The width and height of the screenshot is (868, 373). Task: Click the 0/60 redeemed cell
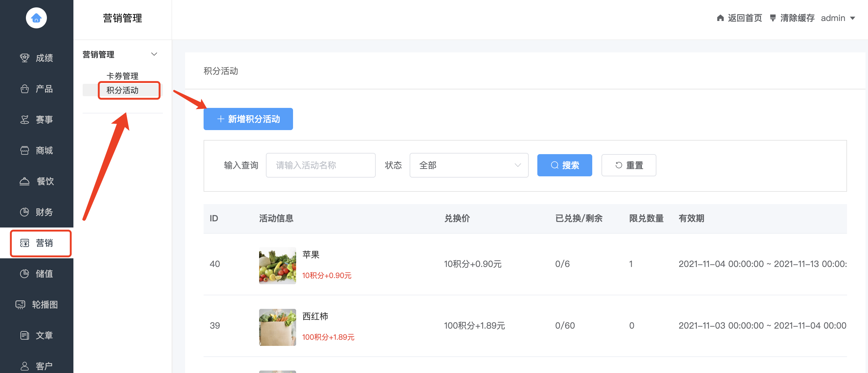point(565,326)
